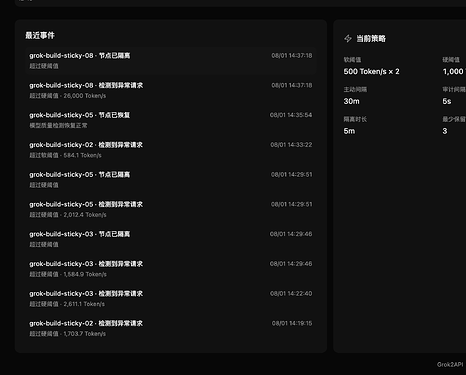Select grok-build-sticky-05 event with 2,012.4 Token/s
This screenshot has height=375, width=466.
tap(171, 209)
